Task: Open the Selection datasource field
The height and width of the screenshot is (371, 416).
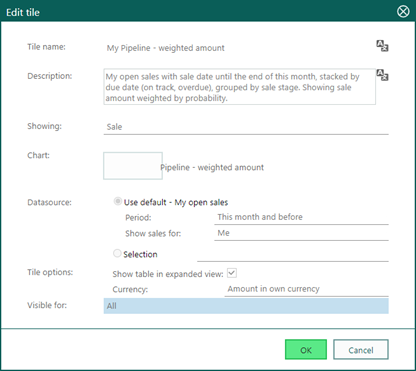Action: pyautogui.click(x=293, y=254)
